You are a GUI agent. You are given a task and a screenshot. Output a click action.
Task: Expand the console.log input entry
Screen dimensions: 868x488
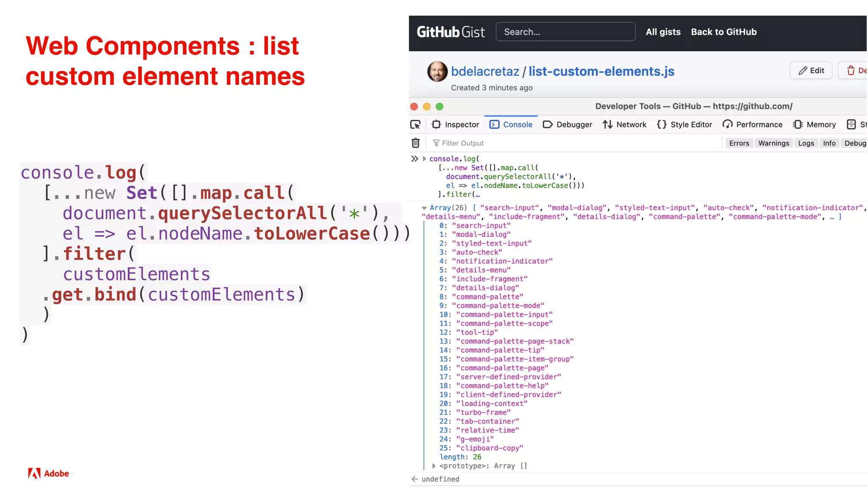coord(424,159)
